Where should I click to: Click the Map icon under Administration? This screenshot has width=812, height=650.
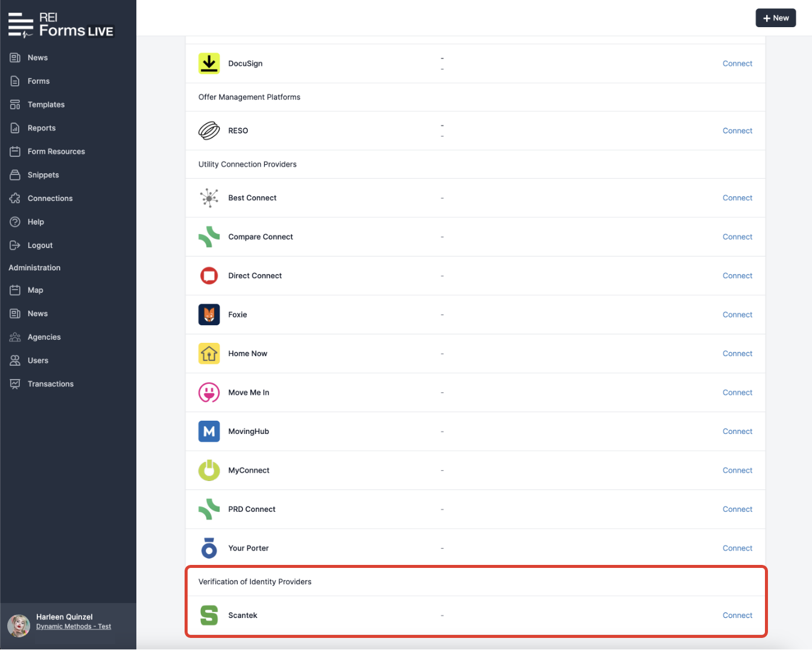coord(15,290)
